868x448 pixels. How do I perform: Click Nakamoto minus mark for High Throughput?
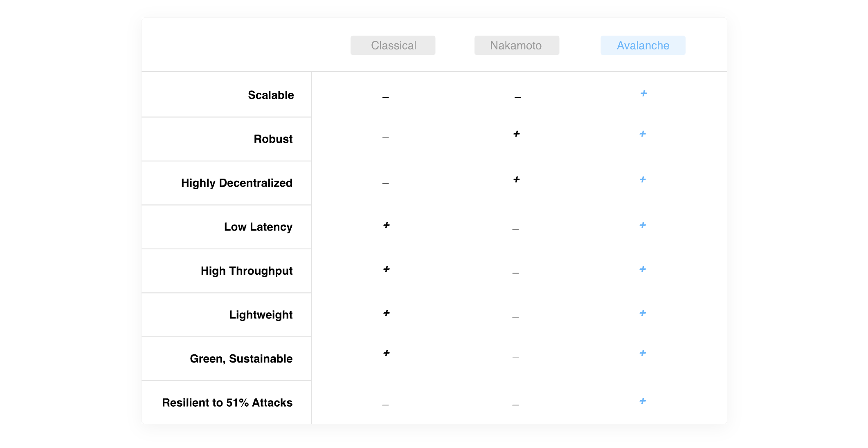click(516, 273)
